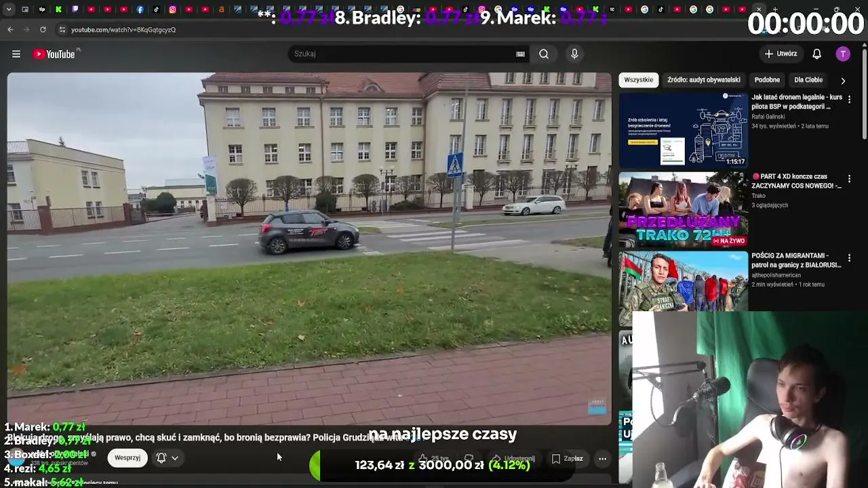Switch to the Twitch browser tab
868x488 pixels.
point(75,9)
